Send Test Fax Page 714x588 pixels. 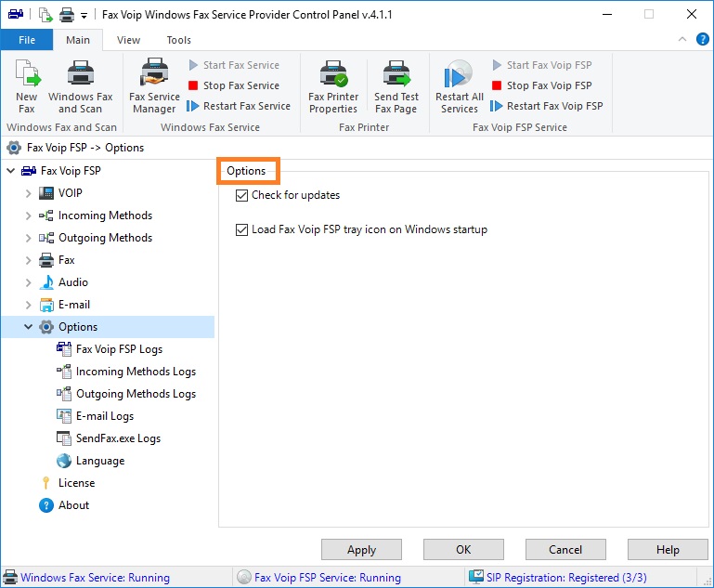point(396,86)
